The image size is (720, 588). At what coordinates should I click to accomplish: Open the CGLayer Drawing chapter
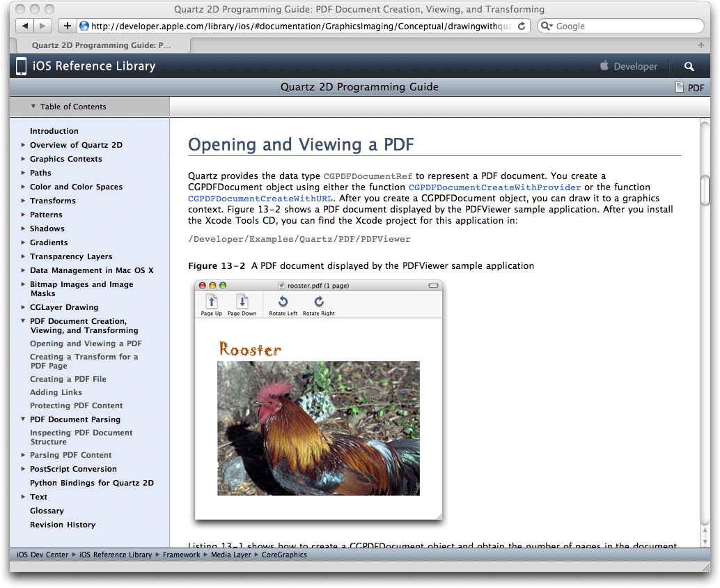click(x=64, y=307)
